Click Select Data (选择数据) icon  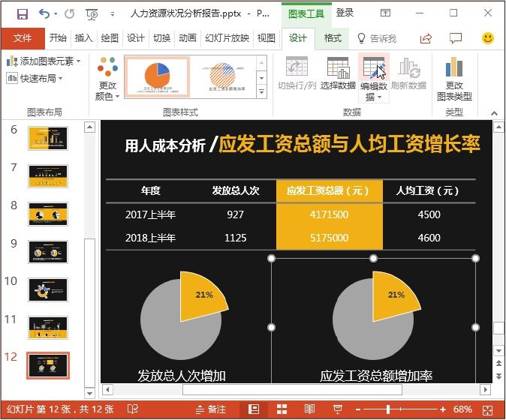tap(338, 73)
